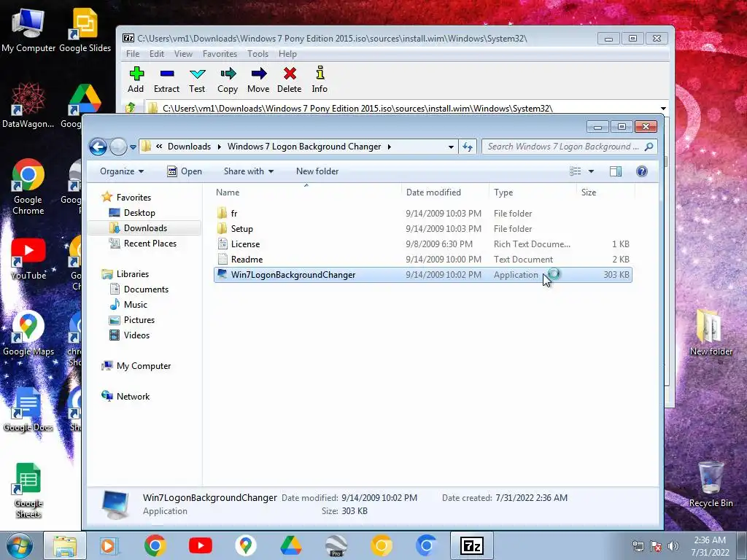The height and width of the screenshot is (560, 747).
Task: Select the License rich text file
Action: pyautogui.click(x=423, y=244)
